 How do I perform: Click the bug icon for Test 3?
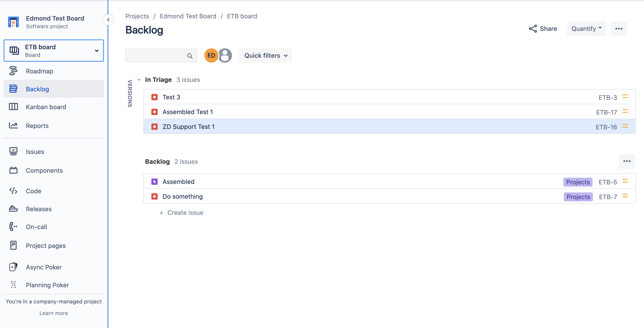pyautogui.click(x=155, y=97)
